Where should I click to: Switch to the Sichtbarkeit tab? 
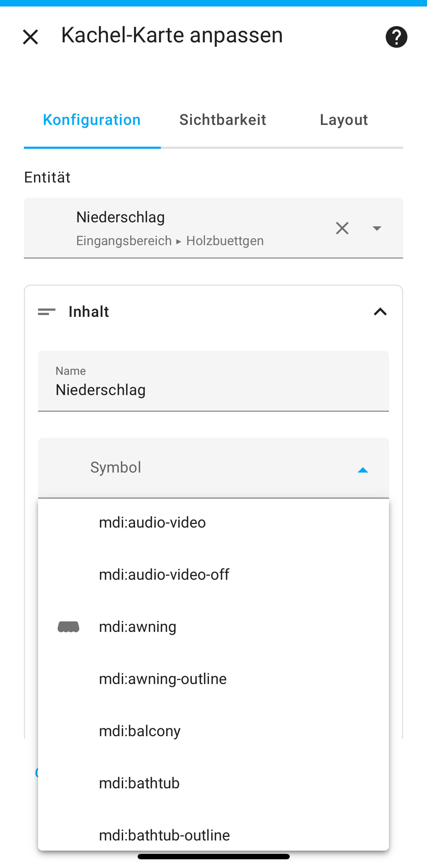[x=223, y=120]
